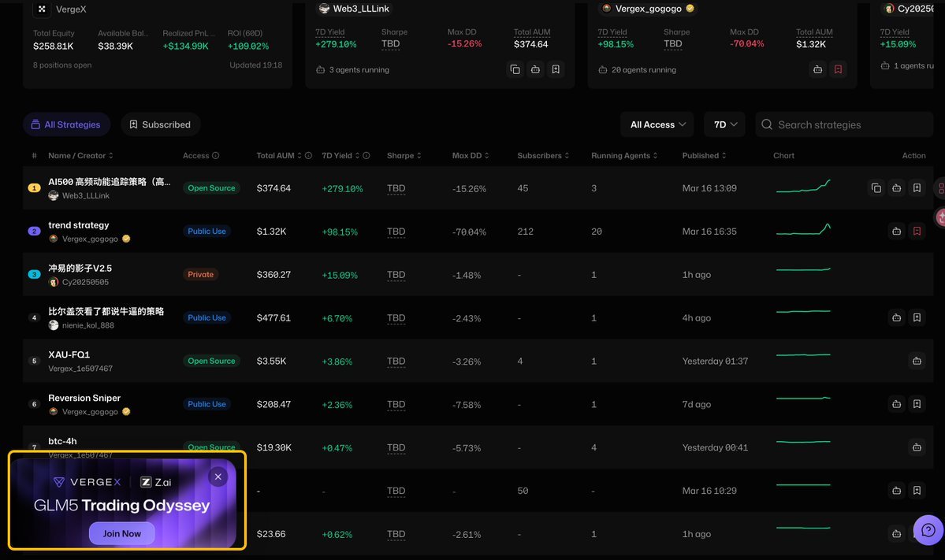
Task: Run agent for AI500 strategy row
Action: pos(897,188)
